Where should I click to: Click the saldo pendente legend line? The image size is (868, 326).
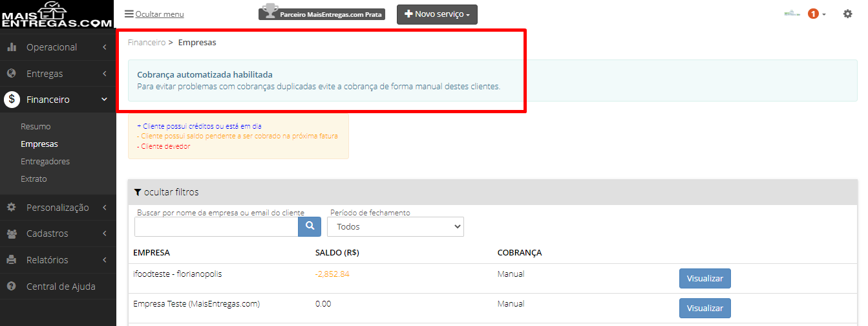coord(237,136)
